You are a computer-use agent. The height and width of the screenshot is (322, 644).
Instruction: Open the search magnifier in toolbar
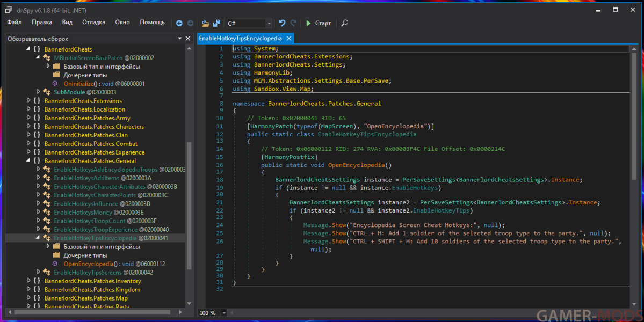coord(345,24)
